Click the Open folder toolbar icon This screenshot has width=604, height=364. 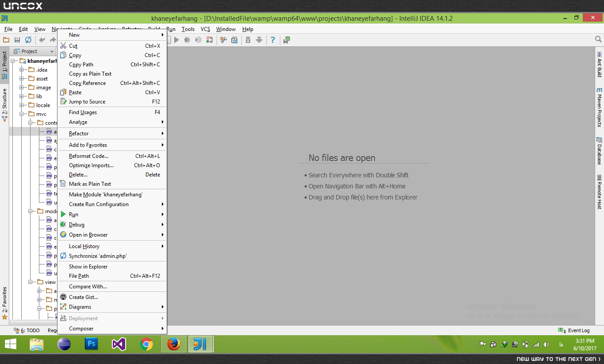click(x=6, y=40)
